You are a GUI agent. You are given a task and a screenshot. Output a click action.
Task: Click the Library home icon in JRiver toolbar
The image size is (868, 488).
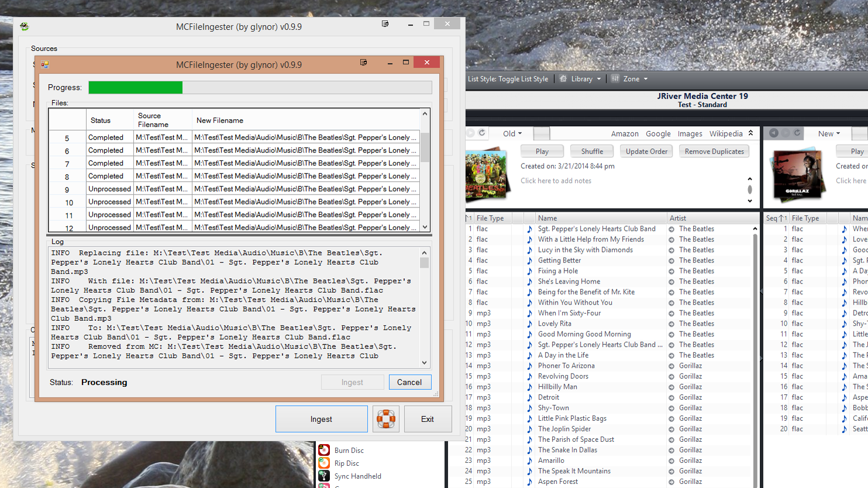(x=563, y=78)
